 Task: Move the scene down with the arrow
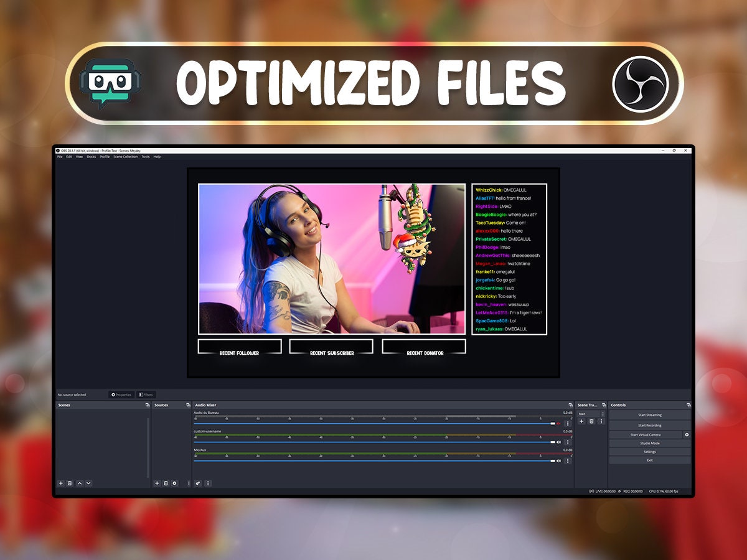pos(88,483)
